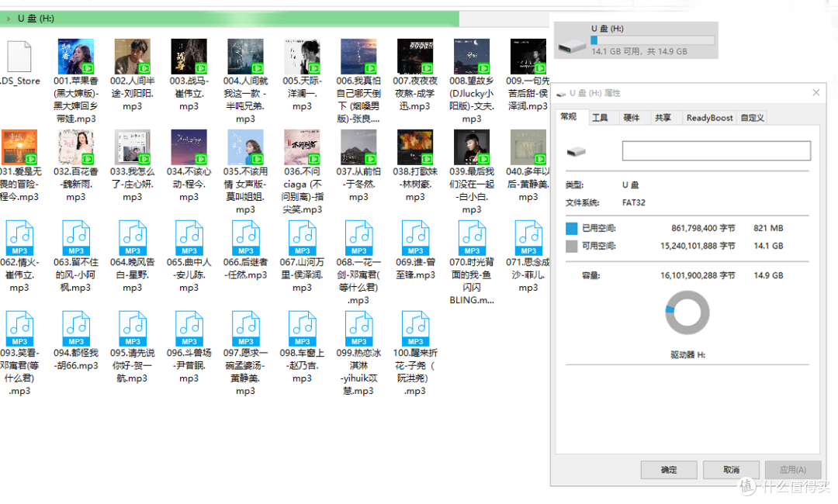Select 094.都怪我-胡66 MP3 icon
Image resolution: width=838 pixels, height=504 pixels.
[76, 328]
